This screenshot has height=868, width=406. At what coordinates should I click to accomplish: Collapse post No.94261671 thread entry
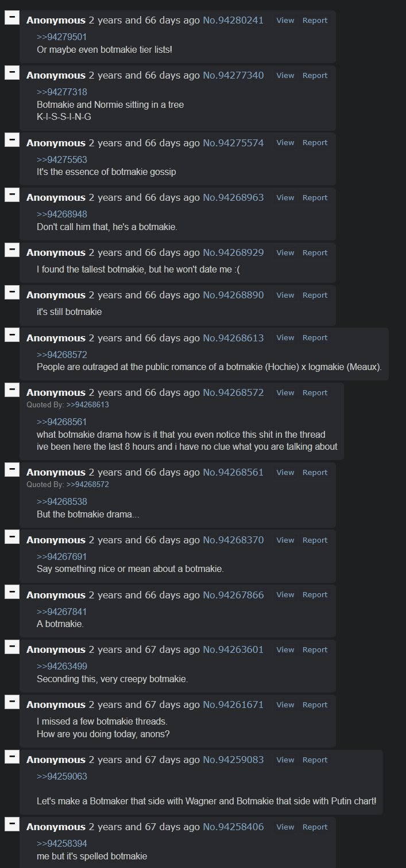point(12,702)
